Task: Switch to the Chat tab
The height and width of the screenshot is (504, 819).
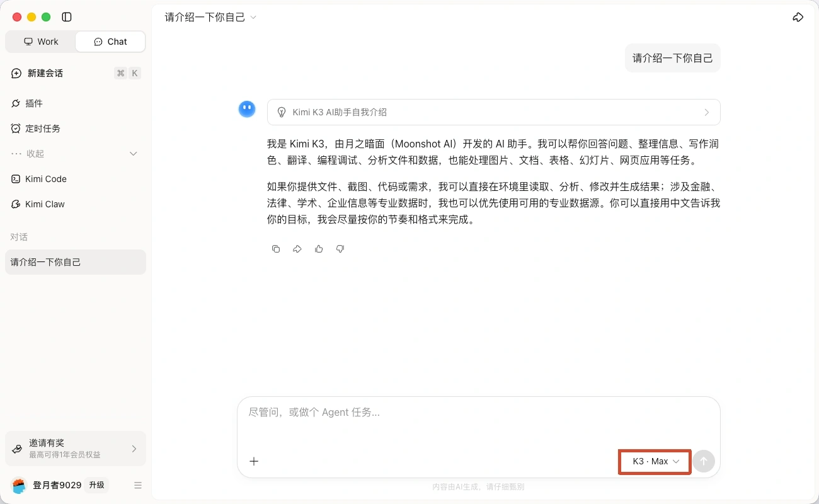Action: pyautogui.click(x=110, y=42)
